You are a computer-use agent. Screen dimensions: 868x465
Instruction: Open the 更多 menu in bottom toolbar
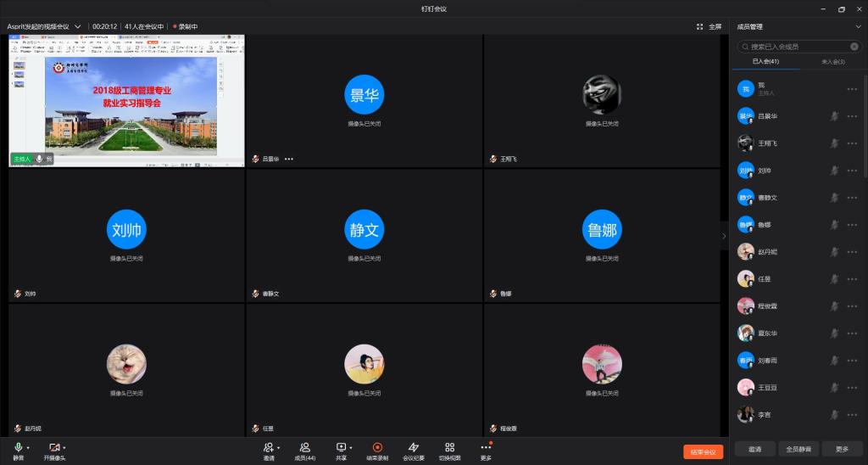[x=486, y=447]
